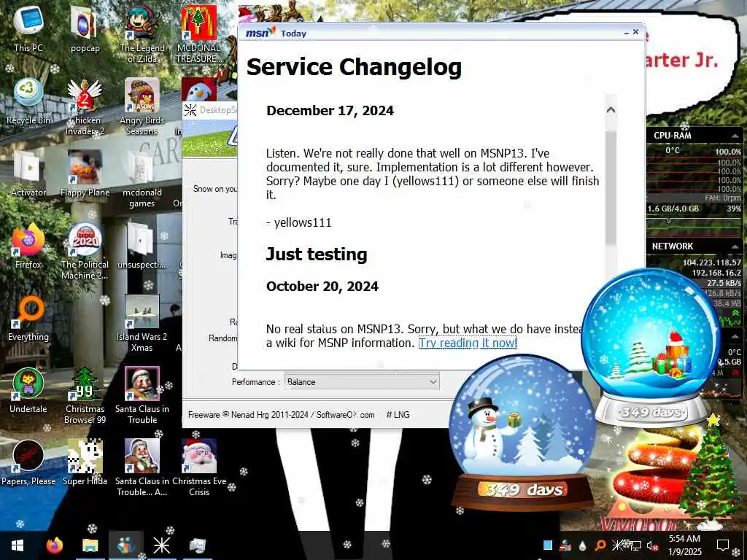Click the December 17, 2024 heading
The width and height of the screenshot is (747, 560).
(x=330, y=111)
